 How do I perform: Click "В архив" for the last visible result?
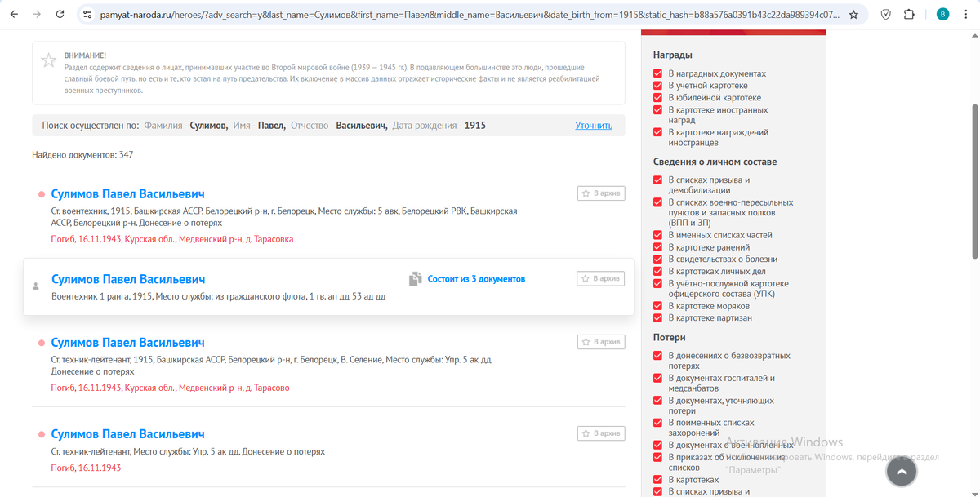coord(601,433)
